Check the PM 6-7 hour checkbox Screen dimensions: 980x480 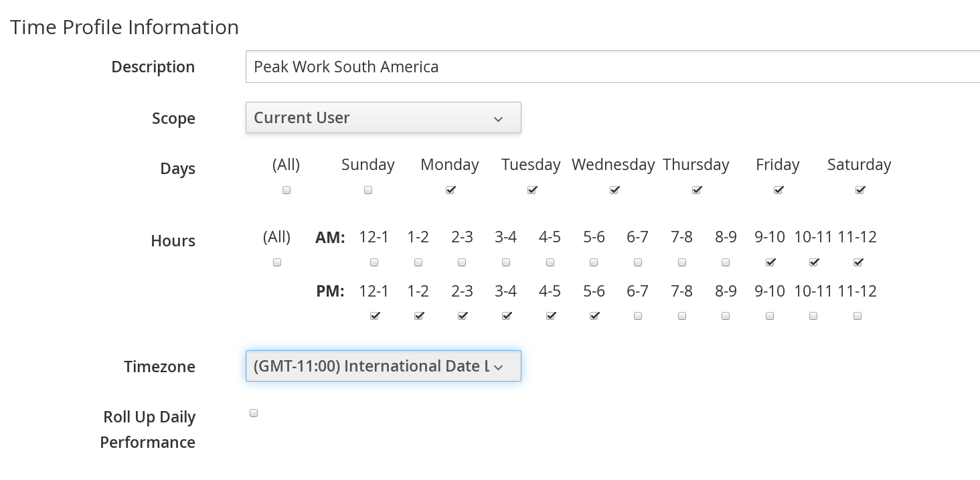tap(638, 316)
